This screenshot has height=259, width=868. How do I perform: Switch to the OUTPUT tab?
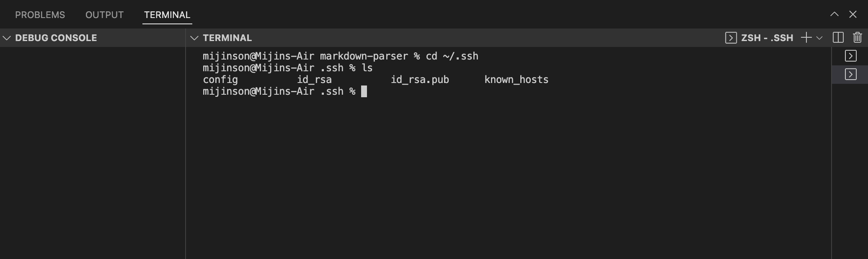coord(104,15)
